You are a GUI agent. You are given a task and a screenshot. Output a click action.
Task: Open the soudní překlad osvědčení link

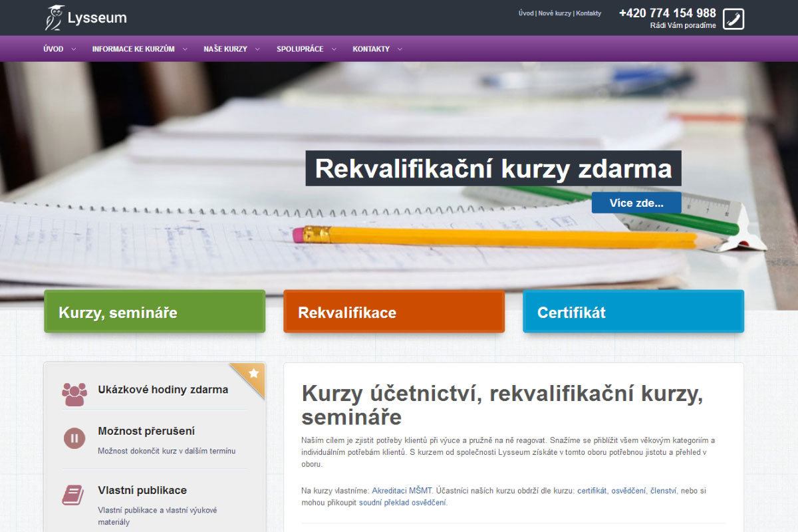click(x=402, y=503)
